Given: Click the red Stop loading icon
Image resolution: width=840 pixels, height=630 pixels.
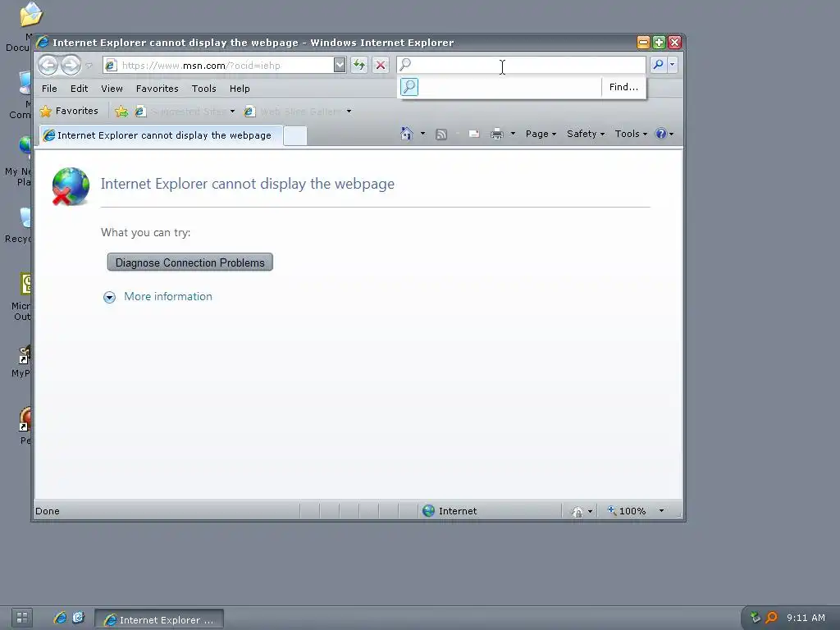Looking at the screenshot, I should click(x=381, y=66).
